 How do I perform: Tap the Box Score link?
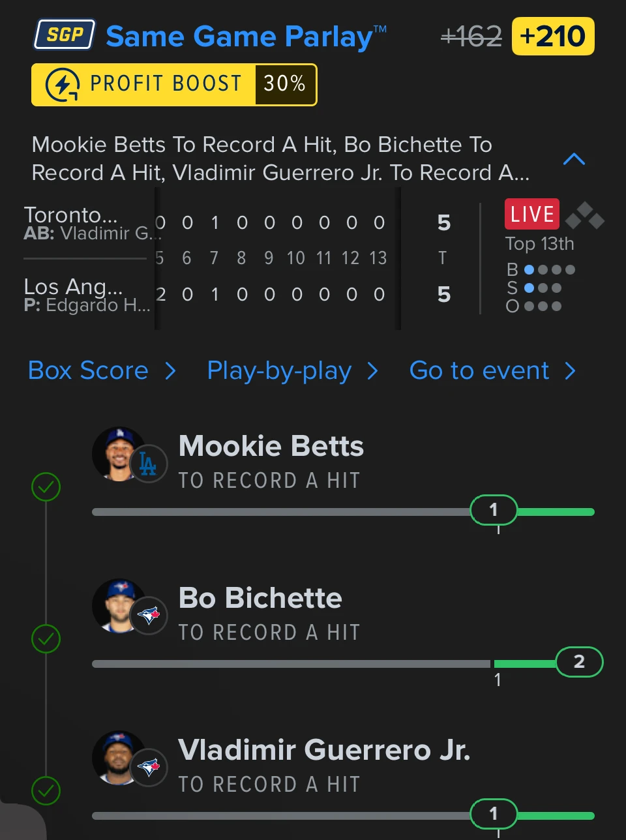pos(88,370)
